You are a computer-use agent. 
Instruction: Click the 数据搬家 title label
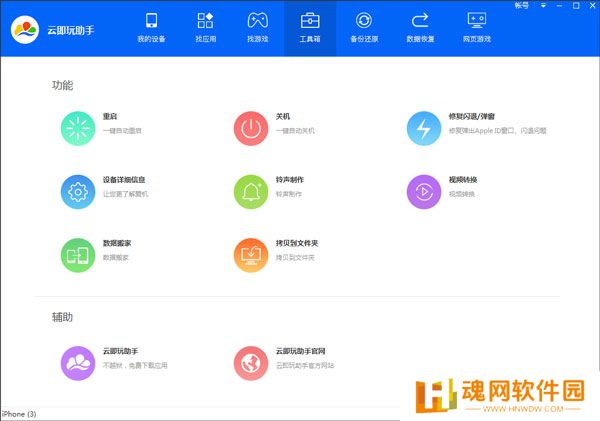117,243
